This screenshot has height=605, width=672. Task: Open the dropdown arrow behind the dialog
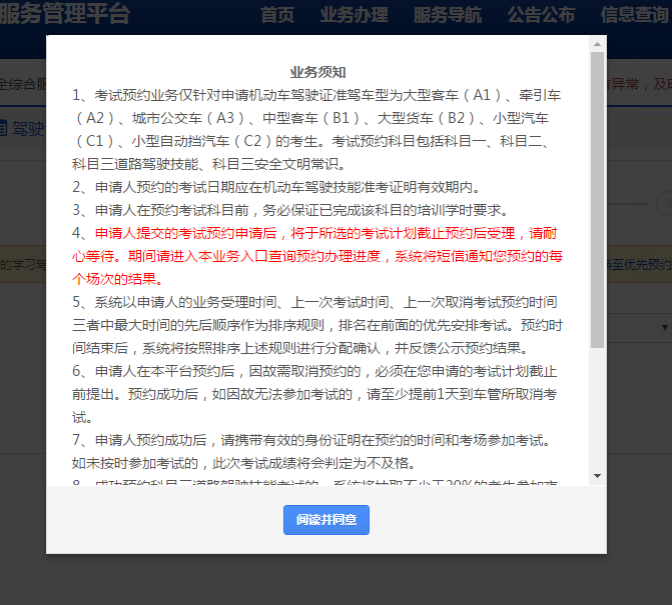point(664,328)
